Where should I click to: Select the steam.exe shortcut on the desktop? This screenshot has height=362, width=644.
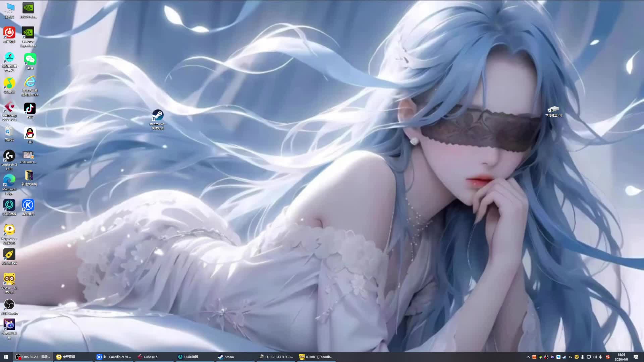158,115
